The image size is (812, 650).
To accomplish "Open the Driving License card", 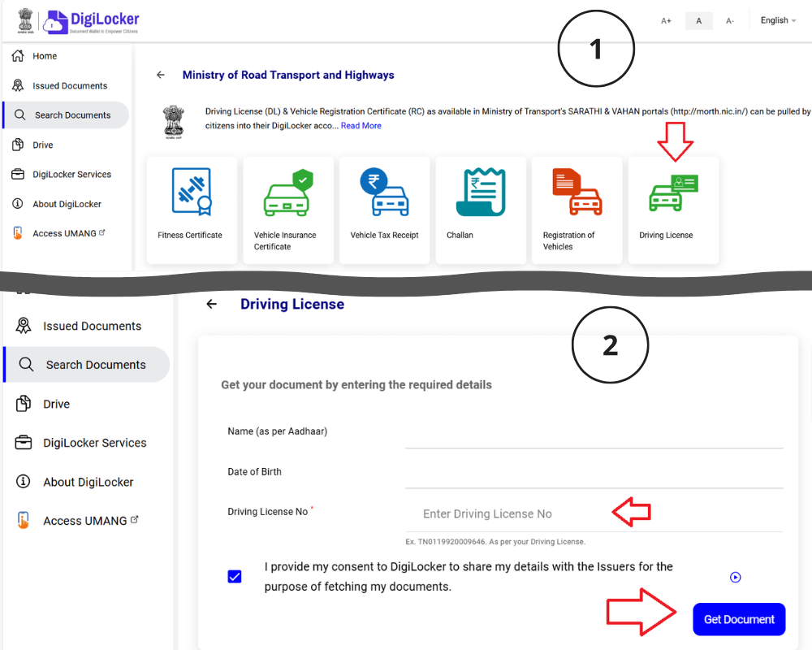I will [x=673, y=210].
